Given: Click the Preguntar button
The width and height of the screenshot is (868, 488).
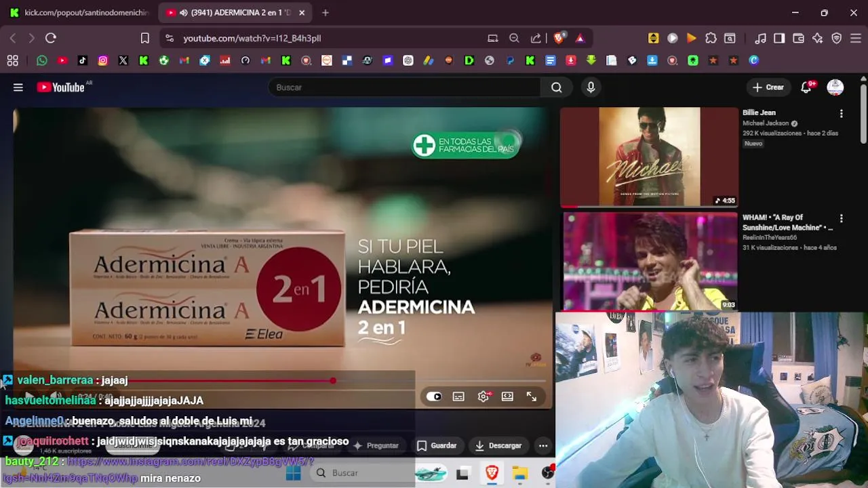Looking at the screenshot, I should [x=376, y=445].
